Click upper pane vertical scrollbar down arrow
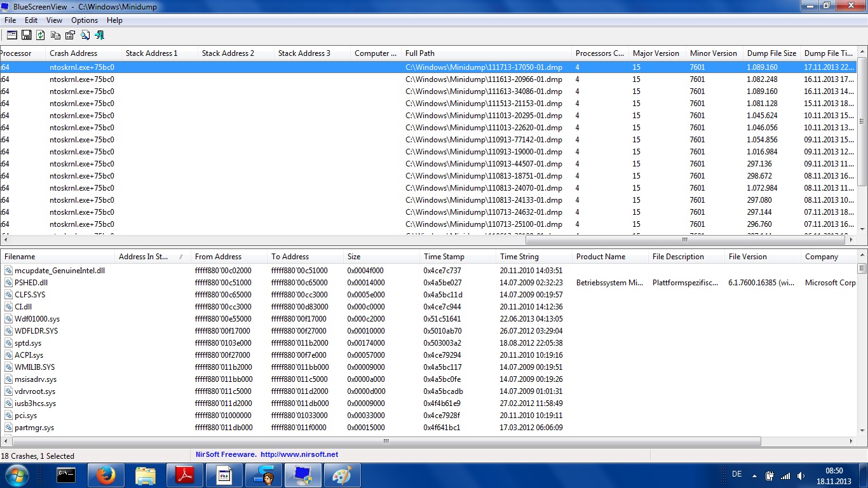The image size is (868, 488). (862, 229)
